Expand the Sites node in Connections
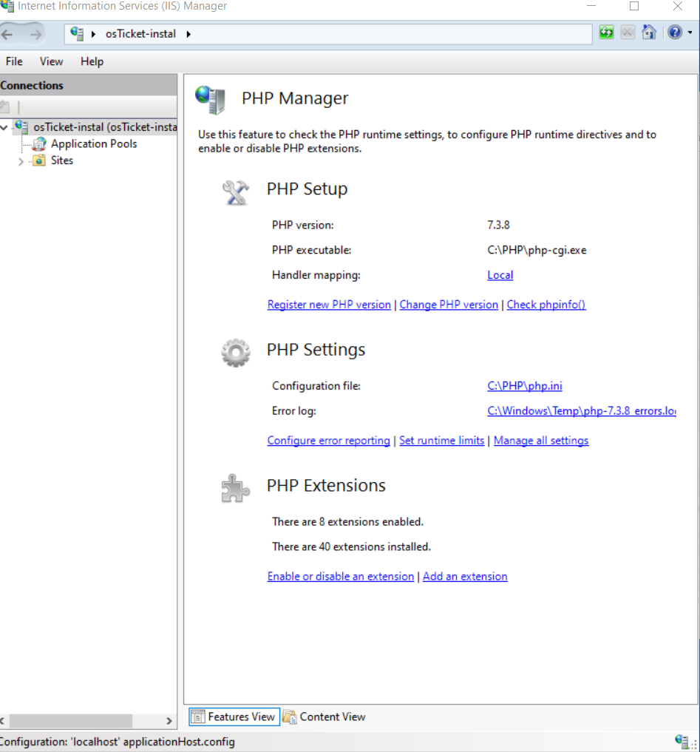 pyautogui.click(x=22, y=160)
